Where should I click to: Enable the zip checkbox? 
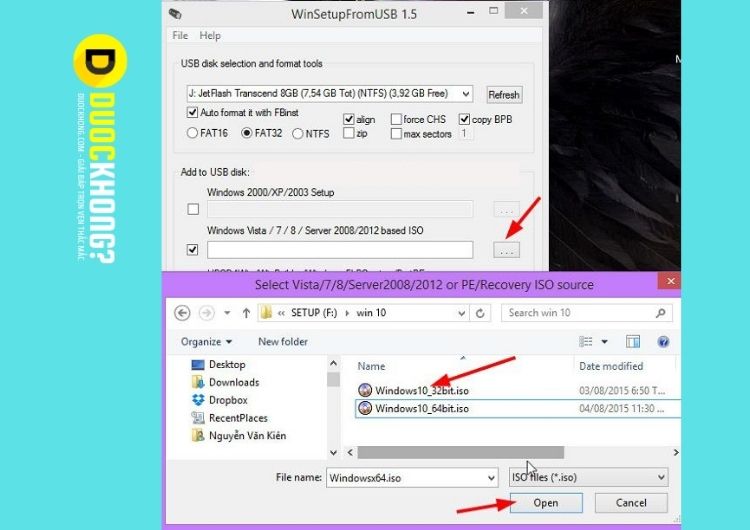click(349, 133)
